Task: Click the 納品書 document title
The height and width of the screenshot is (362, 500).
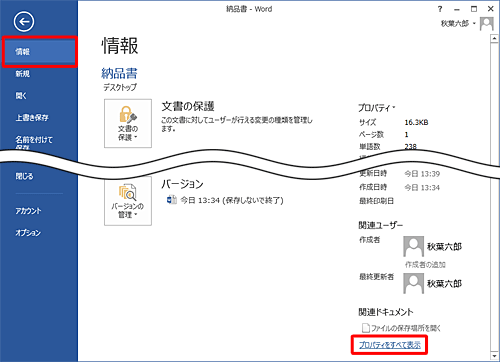Action: [119, 73]
